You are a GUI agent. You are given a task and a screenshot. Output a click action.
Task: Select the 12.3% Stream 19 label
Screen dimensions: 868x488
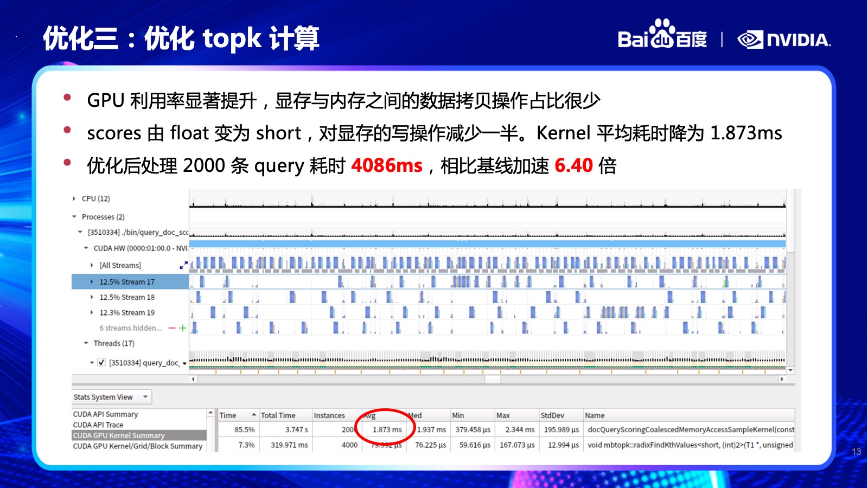[x=127, y=312]
